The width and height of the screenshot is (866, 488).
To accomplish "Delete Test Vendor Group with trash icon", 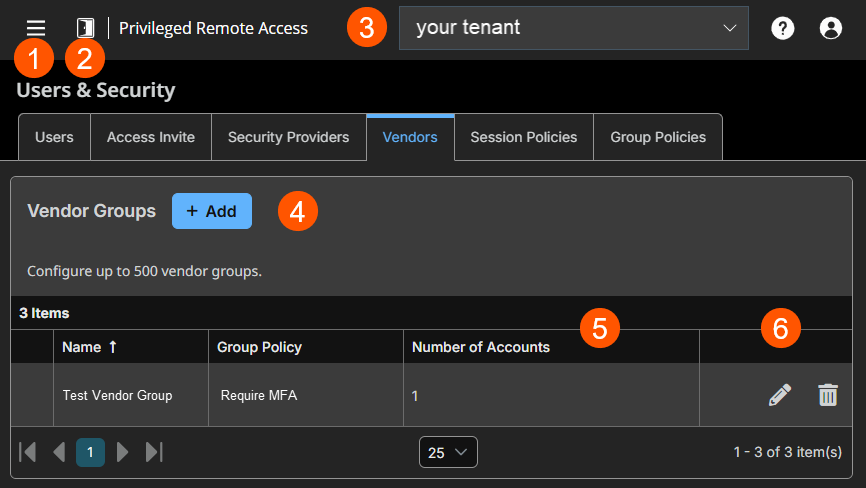I will [828, 395].
